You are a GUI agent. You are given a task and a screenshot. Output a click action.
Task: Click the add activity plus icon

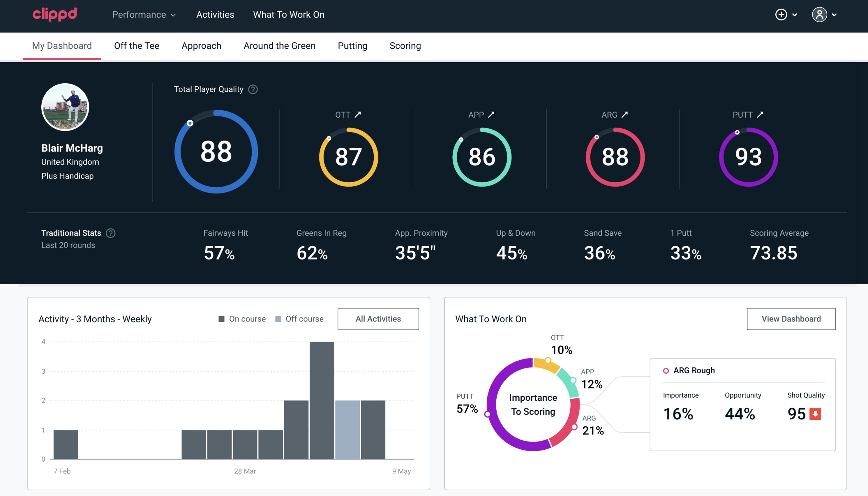pos(781,14)
